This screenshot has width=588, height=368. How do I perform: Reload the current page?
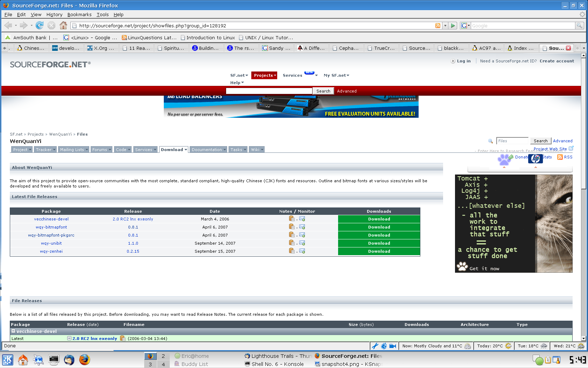40,25
